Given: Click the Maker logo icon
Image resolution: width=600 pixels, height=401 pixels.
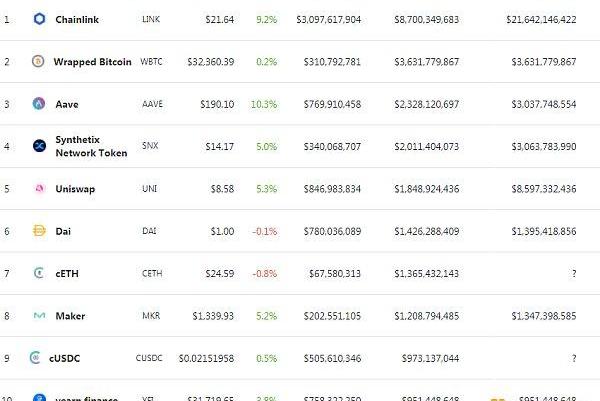Looking at the screenshot, I should point(39,316).
